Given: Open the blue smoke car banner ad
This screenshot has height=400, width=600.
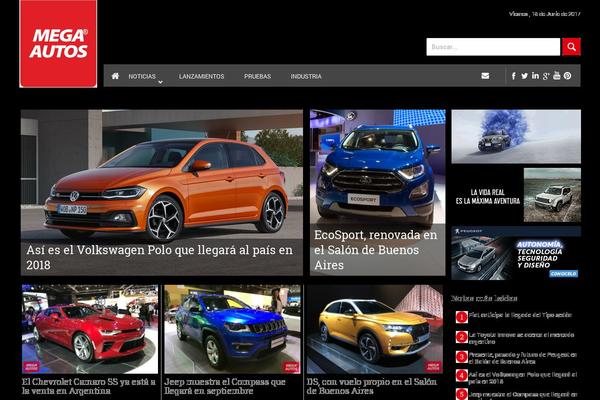Looking at the screenshot, I should coord(516,136).
